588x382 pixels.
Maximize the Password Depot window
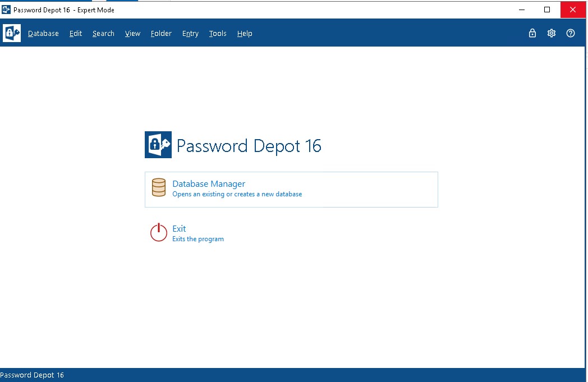click(x=547, y=10)
